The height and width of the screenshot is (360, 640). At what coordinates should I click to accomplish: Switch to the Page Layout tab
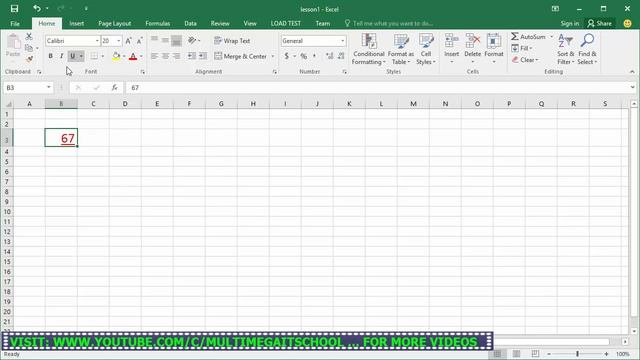click(115, 24)
